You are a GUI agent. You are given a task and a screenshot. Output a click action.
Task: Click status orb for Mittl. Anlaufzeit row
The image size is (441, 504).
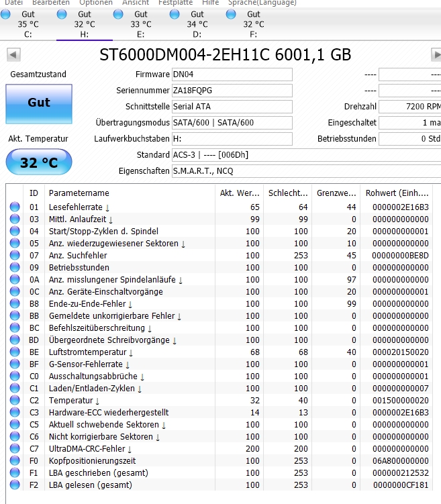[15, 219]
